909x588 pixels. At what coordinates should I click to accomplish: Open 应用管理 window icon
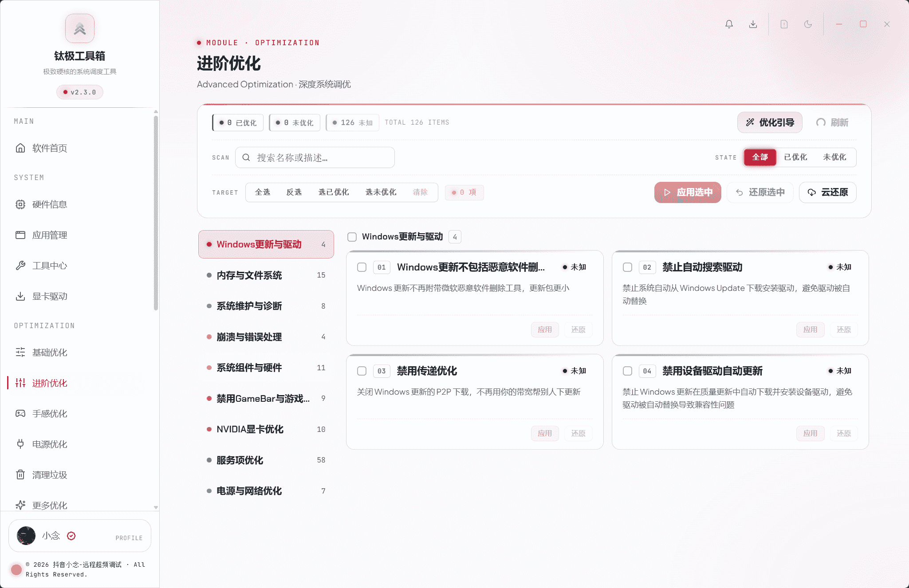pyautogui.click(x=20, y=235)
